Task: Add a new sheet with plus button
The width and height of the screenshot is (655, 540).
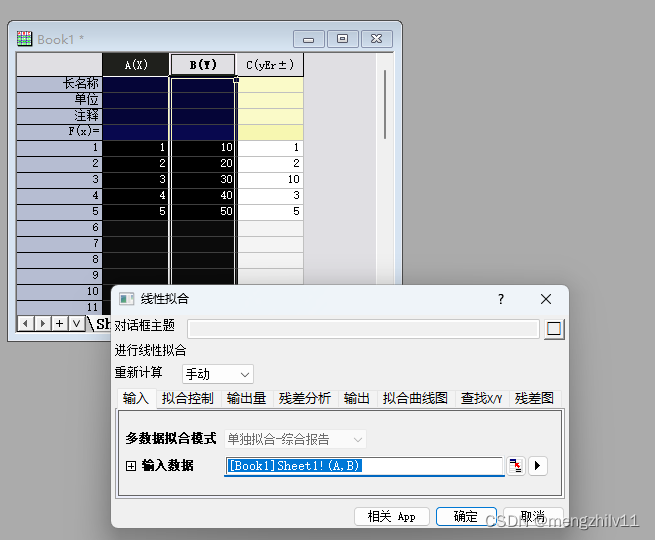Action: coord(60,324)
